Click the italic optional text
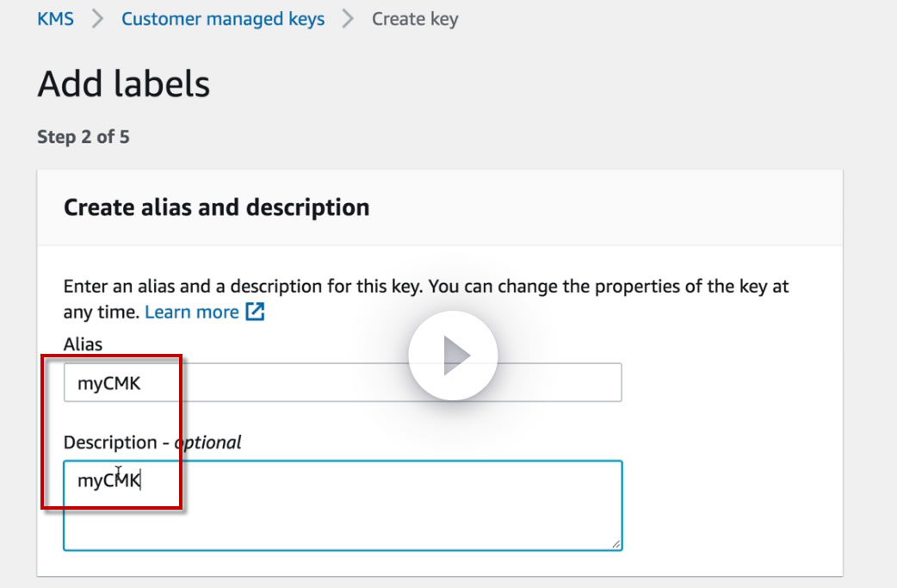Viewport: 897px width, 588px height. [209, 443]
